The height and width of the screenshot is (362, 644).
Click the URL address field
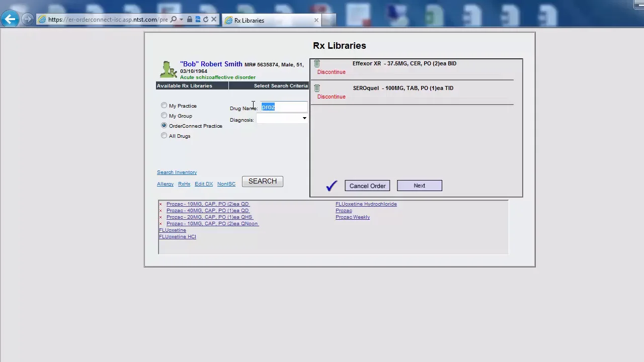point(108,20)
